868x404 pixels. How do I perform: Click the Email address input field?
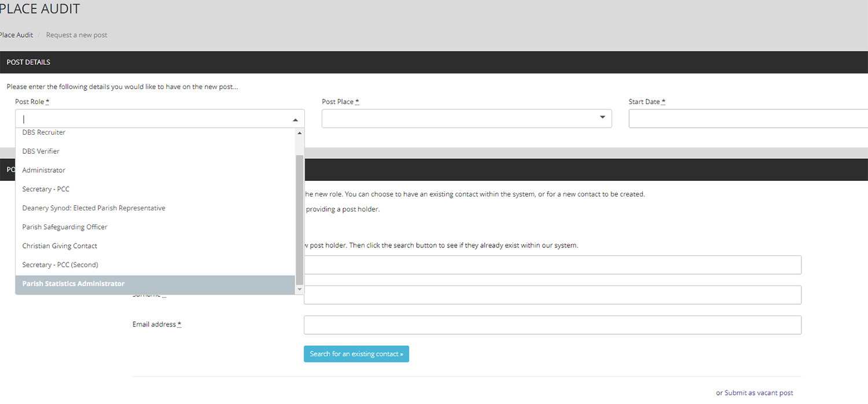[x=552, y=325]
